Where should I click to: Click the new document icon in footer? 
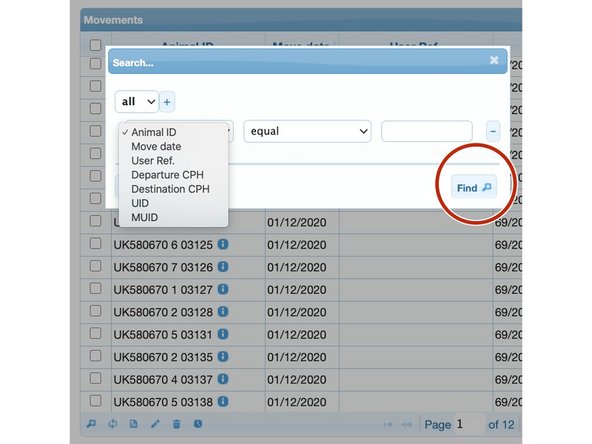134,424
